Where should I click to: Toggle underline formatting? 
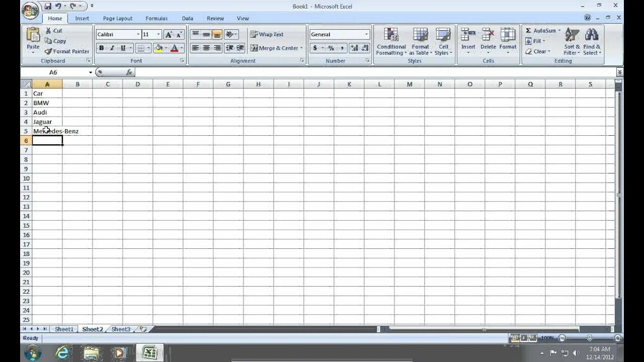coord(123,48)
